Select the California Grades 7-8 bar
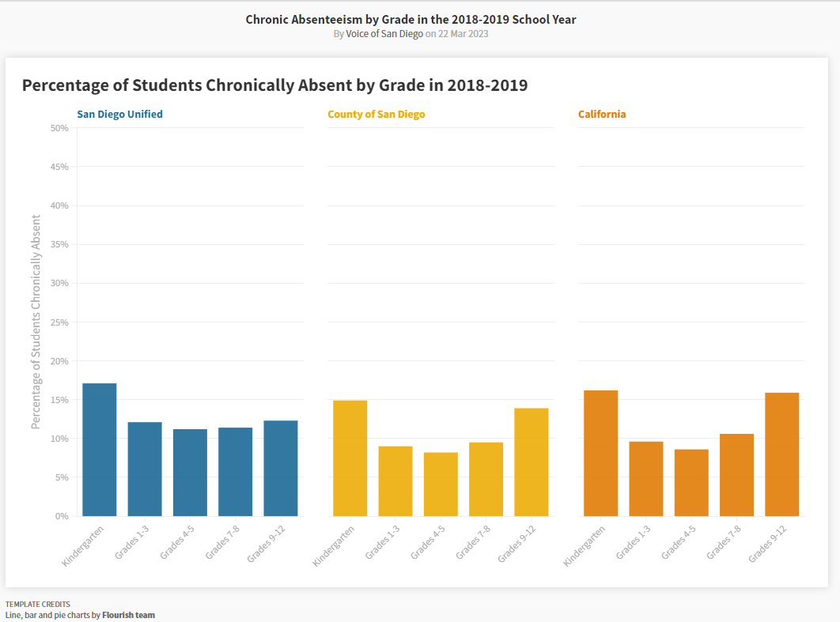 tap(736, 475)
